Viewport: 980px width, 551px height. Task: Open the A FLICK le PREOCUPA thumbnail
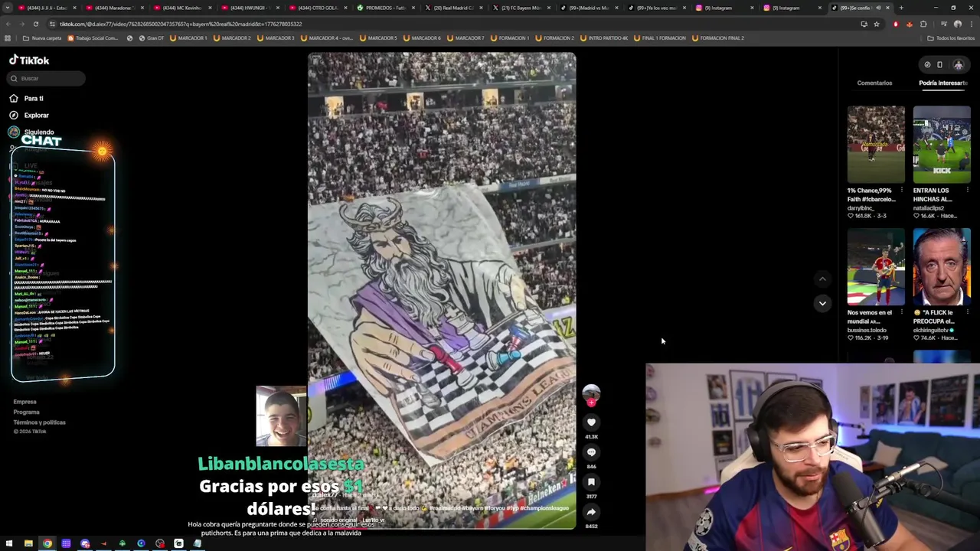click(x=942, y=266)
